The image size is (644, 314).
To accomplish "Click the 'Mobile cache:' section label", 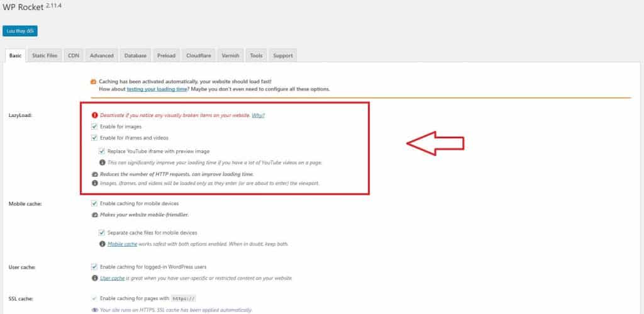I will pos(25,203).
